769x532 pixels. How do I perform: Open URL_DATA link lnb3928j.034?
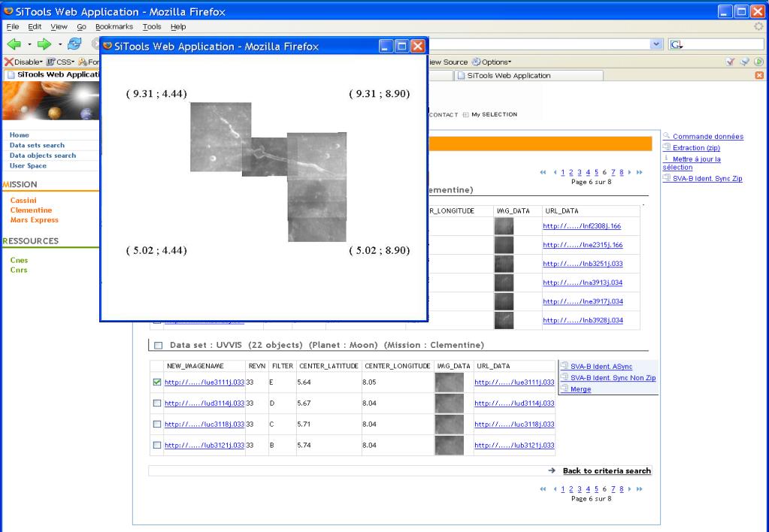[583, 320]
